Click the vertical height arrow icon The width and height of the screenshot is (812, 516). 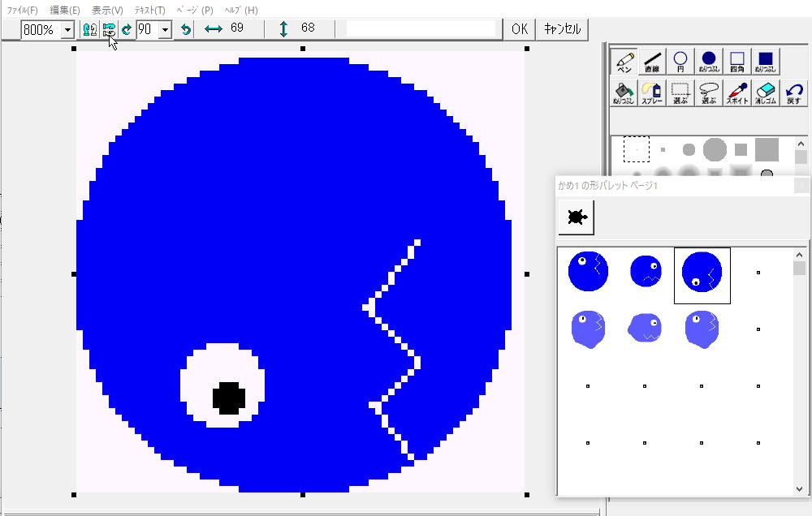click(283, 29)
